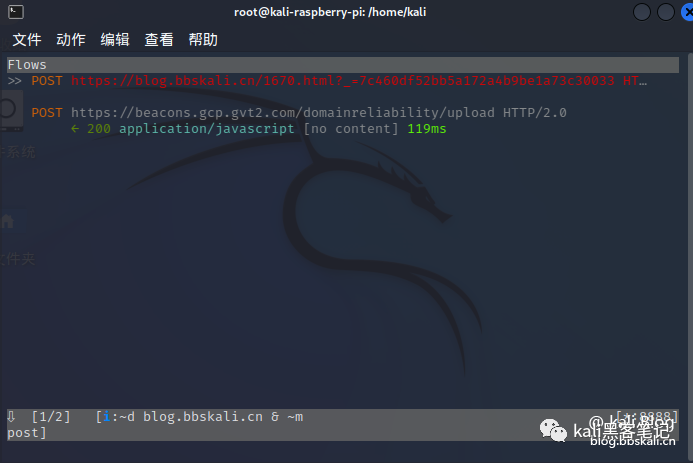Click the second round window control button
Viewport: 693px width, 463px height.
[666, 12]
